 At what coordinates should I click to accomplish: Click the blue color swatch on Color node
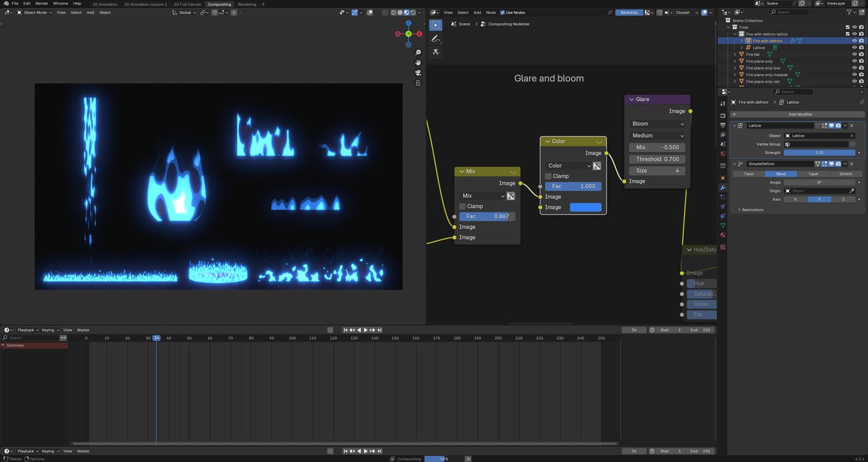pos(585,207)
